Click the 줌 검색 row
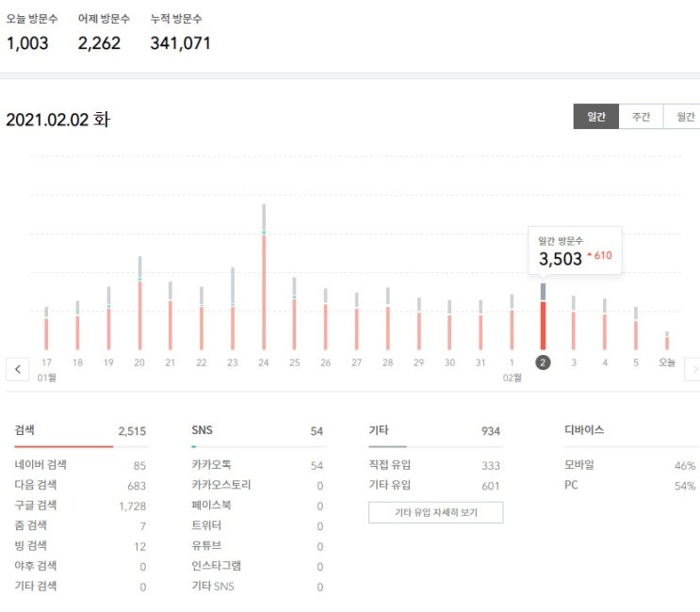Image resolution: width=700 pixels, height=612 pixels. [80, 525]
